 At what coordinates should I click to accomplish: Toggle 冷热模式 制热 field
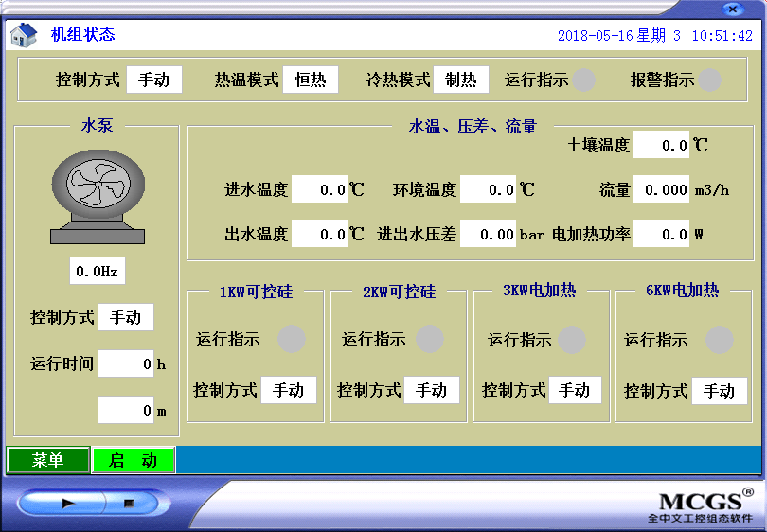coord(461,80)
